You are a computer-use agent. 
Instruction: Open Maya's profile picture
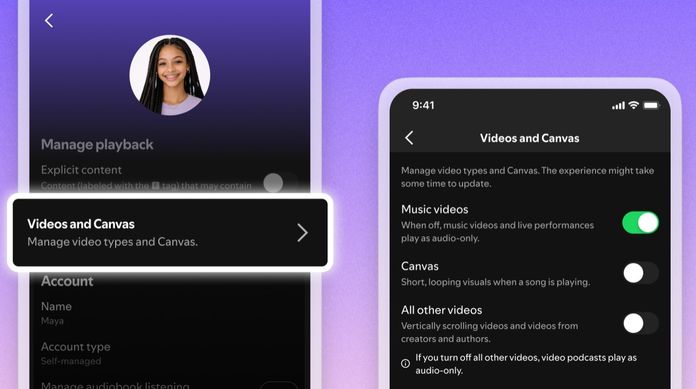click(170, 75)
